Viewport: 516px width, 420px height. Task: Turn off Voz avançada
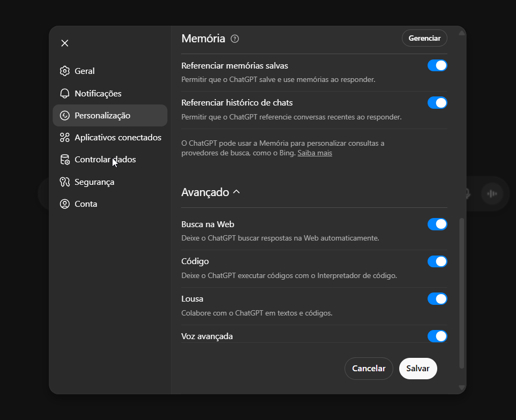(437, 336)
